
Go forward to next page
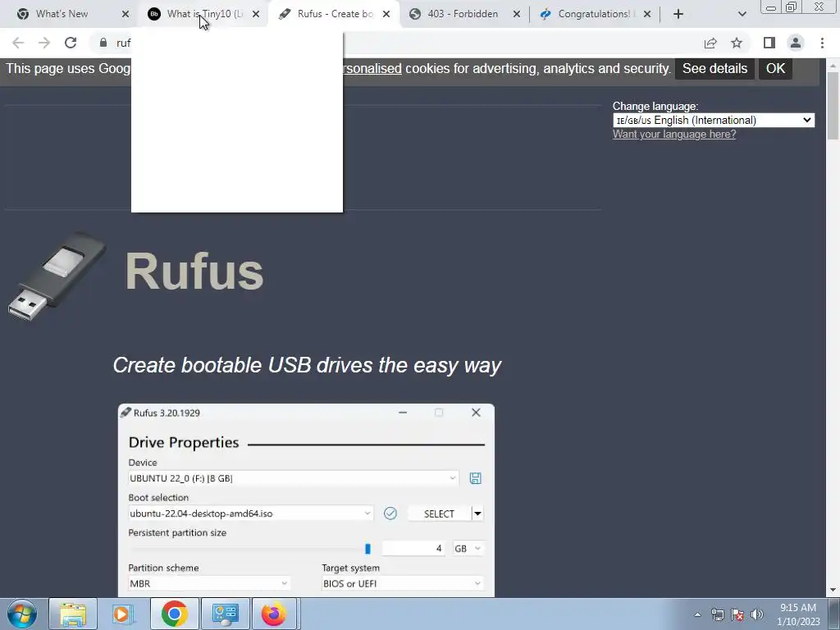tap(44, 43)
